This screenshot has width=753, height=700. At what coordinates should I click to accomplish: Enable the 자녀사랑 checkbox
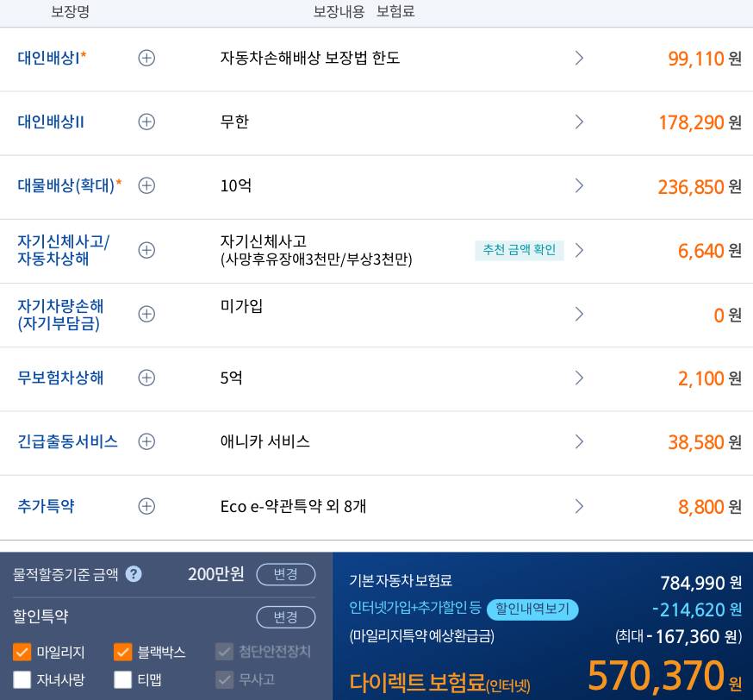pyautogui.click(x=22, y=679)
